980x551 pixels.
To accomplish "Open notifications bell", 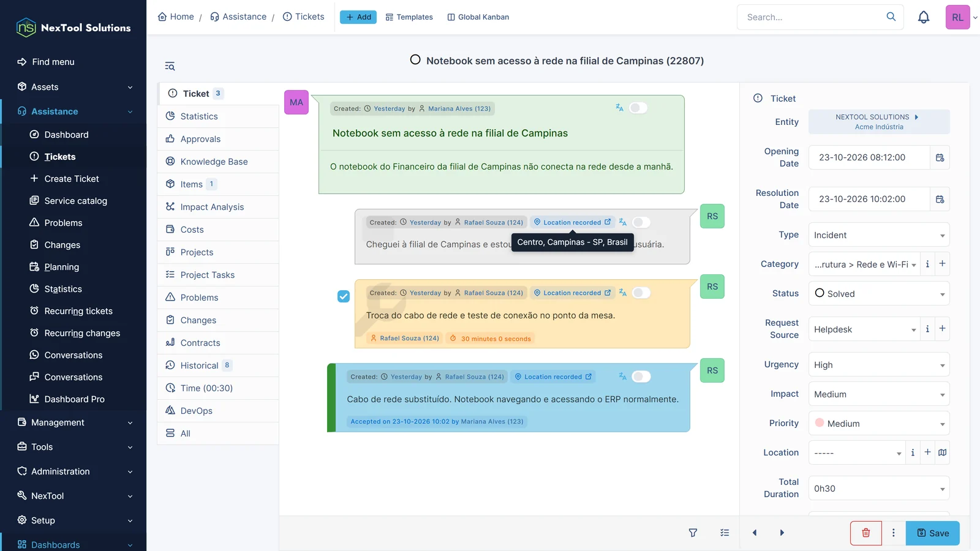I will pyautogui.click(x=924, y=17).
